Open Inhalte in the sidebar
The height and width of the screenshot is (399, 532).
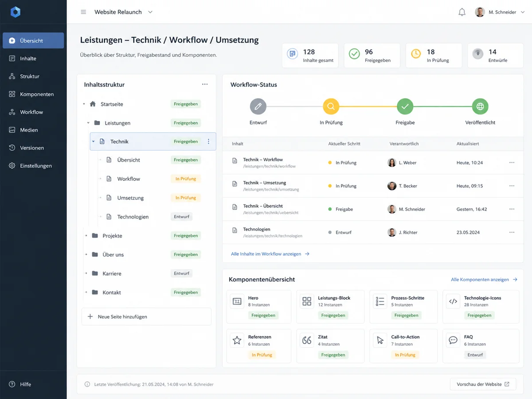pyautogui.click(x=33, y=59)
